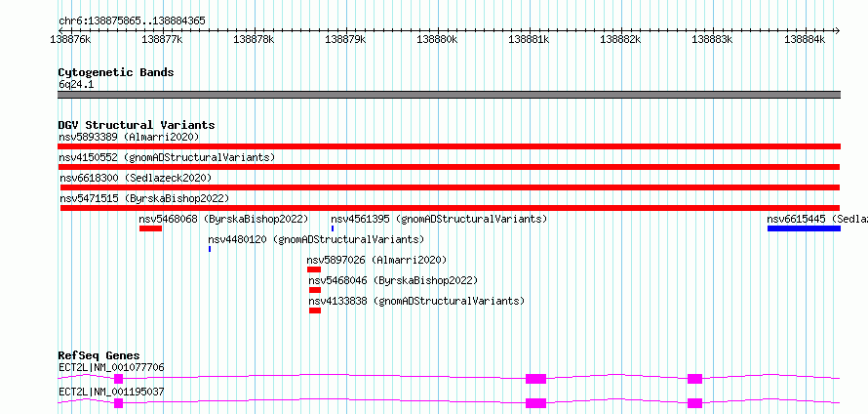Open nsv5893389 (Almarri2020) variant label
The image size is (868, 414).
129,137
